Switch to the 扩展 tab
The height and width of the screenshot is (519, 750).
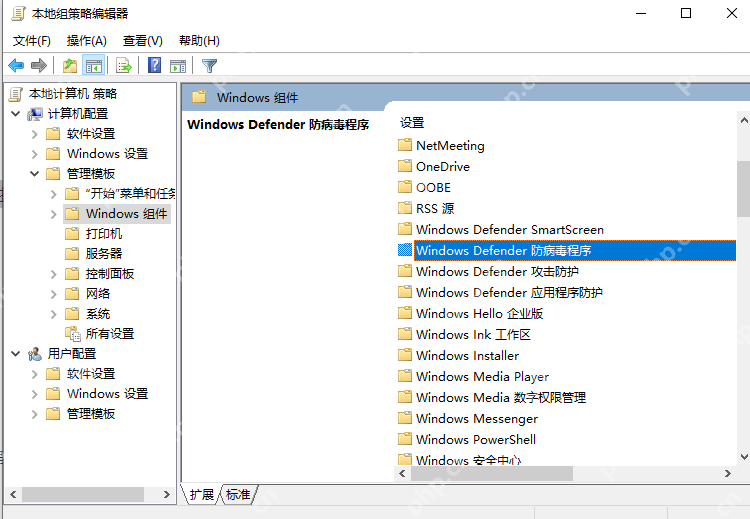point(201,494)
